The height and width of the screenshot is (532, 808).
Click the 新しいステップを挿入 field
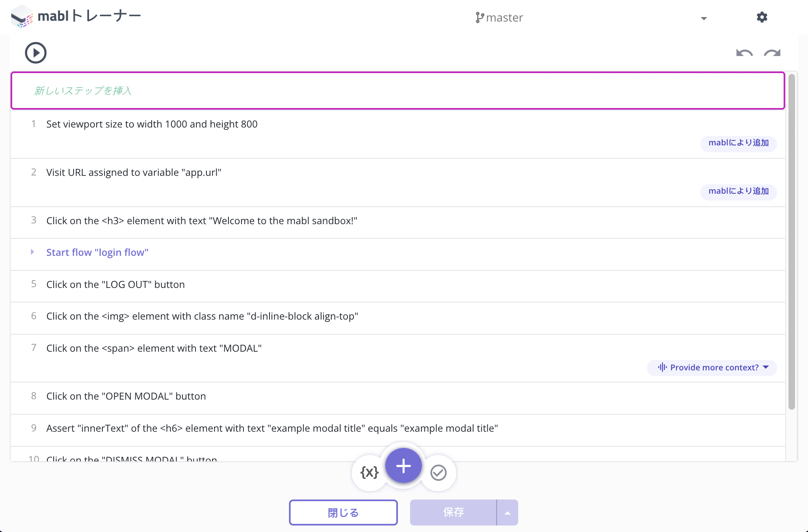tap(397, 91)
